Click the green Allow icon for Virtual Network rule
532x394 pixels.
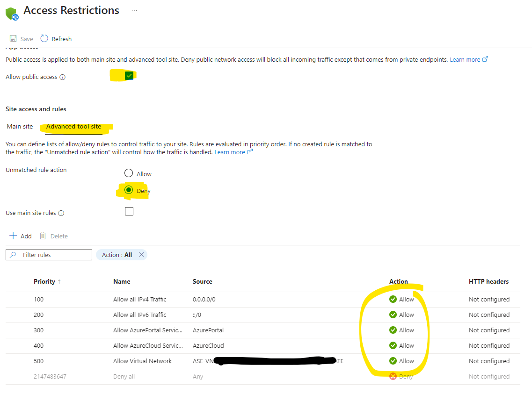[x=393, y=361]
